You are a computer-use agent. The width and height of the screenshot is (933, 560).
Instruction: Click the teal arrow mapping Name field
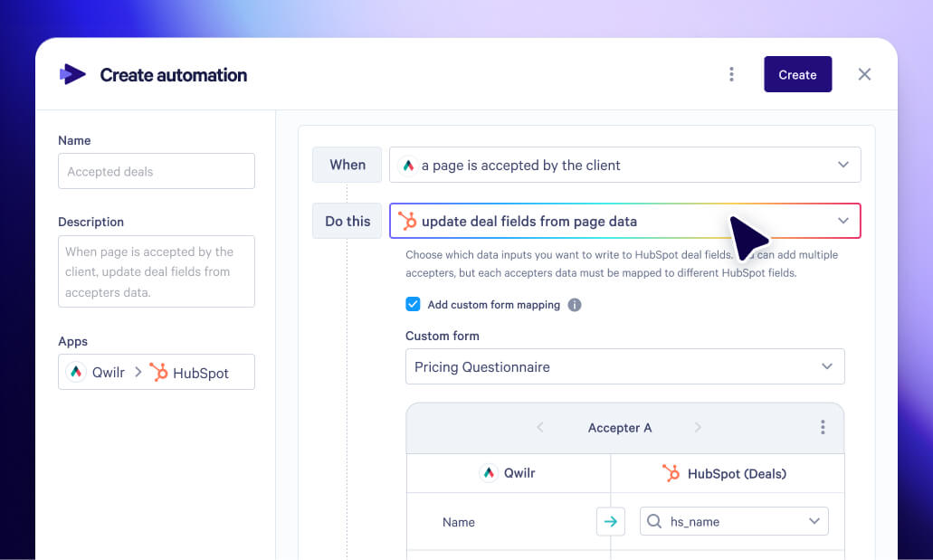[611, 522]
